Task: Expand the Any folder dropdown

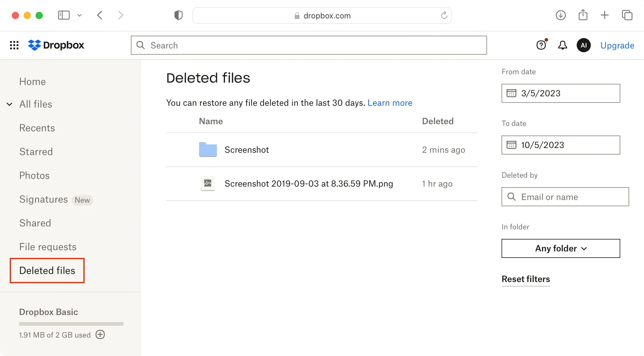Action: click(561, 248)
